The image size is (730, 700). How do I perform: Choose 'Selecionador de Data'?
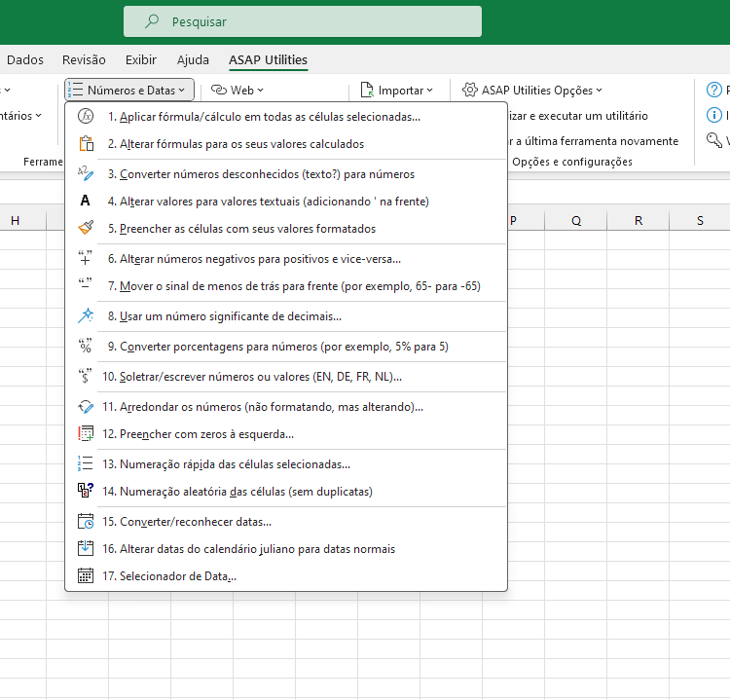click(286, 576)
